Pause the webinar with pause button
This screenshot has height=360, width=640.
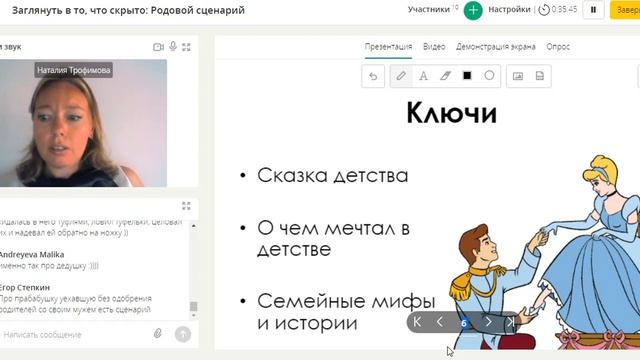pyautogui.click(x=593, y=10)
